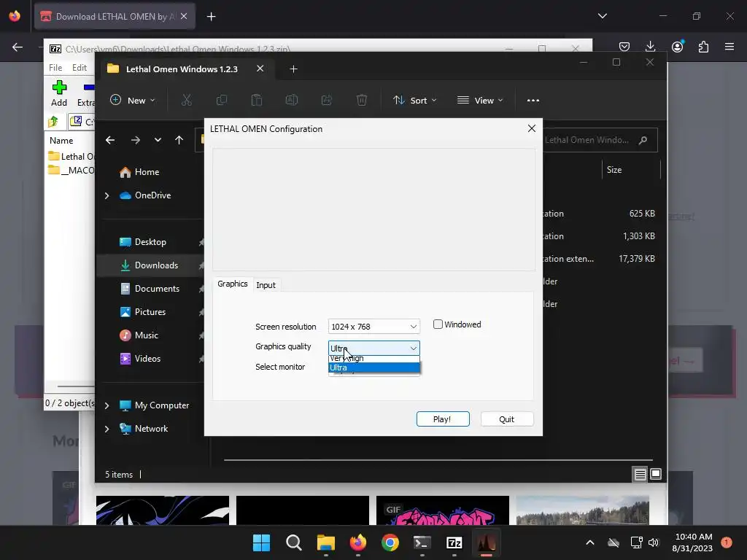Open the See more ellipsis menu
This screenshot has height=560, width=747.
point(533,100)
